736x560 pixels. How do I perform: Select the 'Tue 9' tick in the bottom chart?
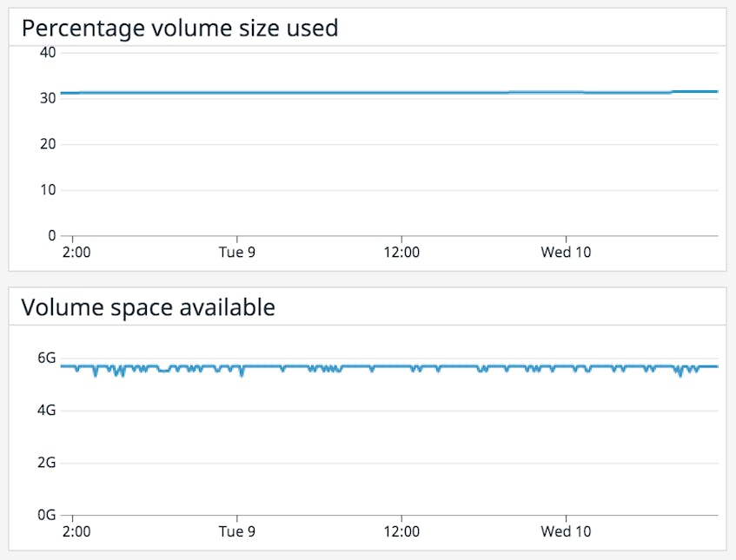coord(237,531)
